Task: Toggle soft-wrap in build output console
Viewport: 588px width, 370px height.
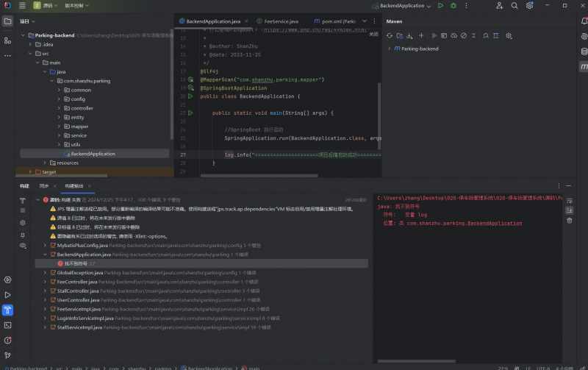Action: [569, 201]
